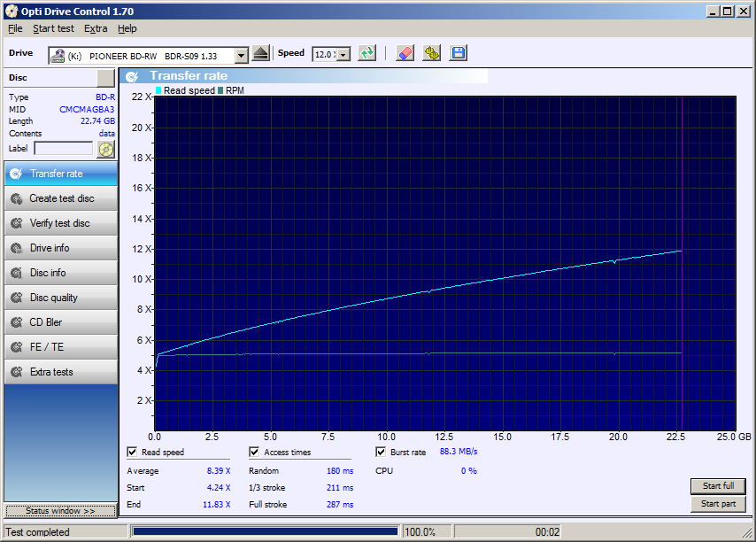Open Disc info section
The width and height of the screenshot is (756, 542).
[x=61, y=273]
